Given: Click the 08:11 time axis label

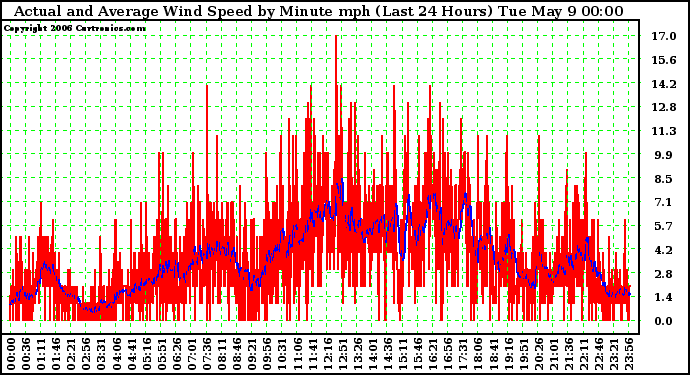Looking at the screenshot, I should point(221,354).
